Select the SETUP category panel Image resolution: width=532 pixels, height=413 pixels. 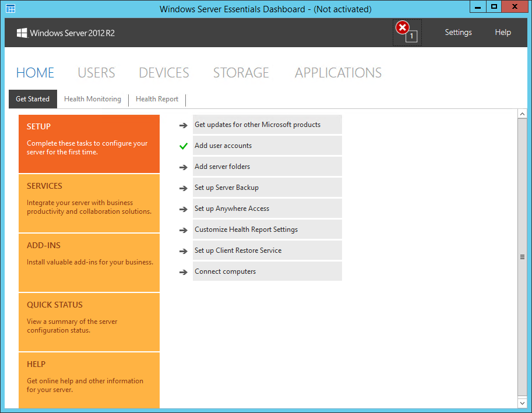click(x=89, y=144)
